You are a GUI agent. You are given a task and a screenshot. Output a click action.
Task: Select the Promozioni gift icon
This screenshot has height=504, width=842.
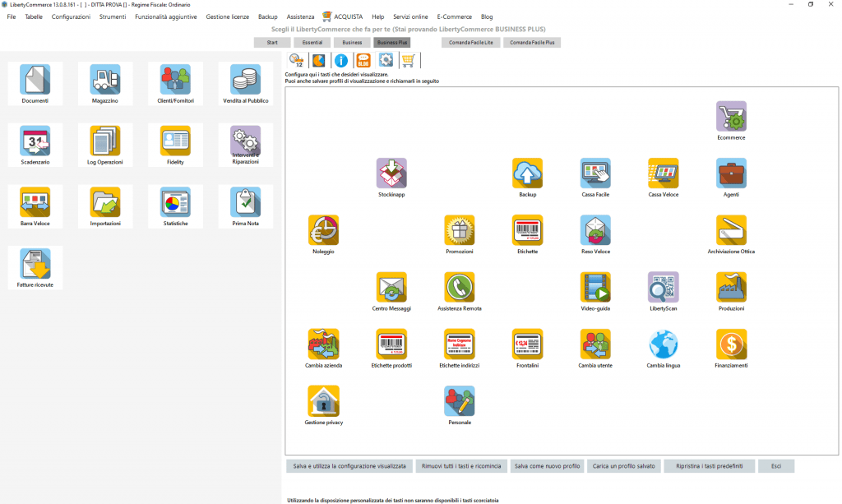(460, 230)
